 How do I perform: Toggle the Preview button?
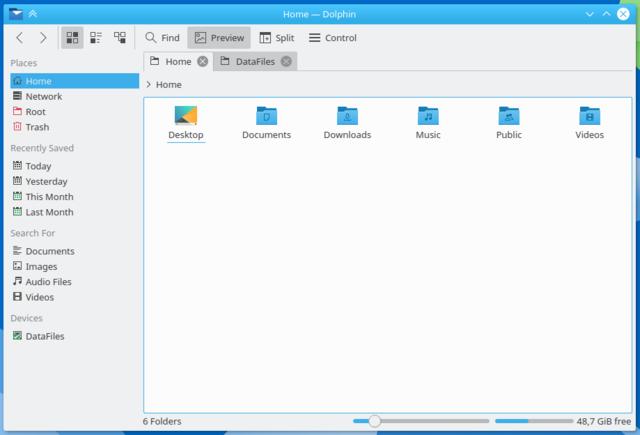coord(219,38)
